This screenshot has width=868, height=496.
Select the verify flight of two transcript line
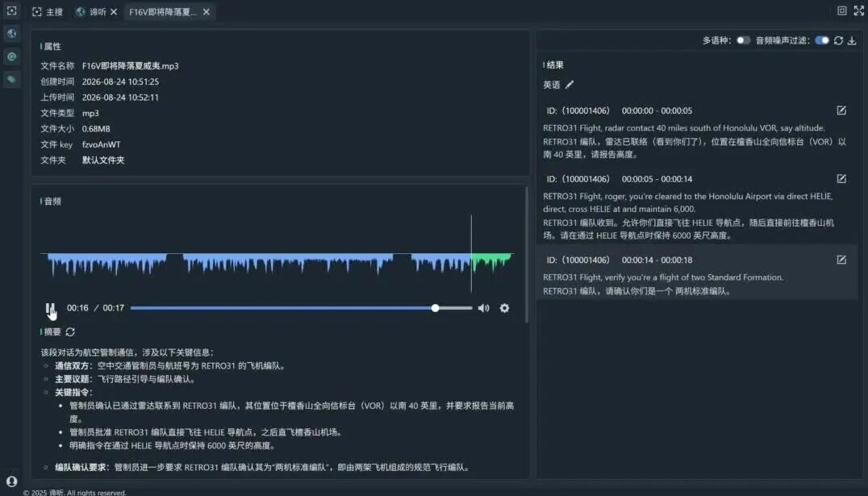663,277
